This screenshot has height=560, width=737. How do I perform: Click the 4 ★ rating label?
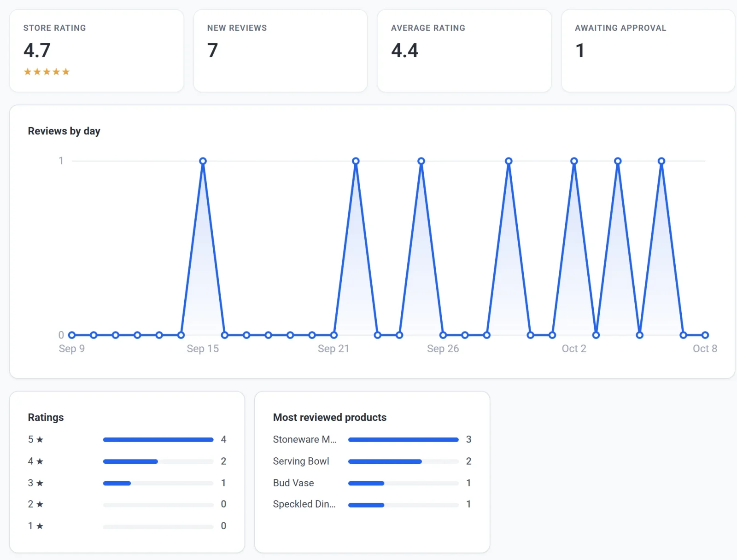35,461
